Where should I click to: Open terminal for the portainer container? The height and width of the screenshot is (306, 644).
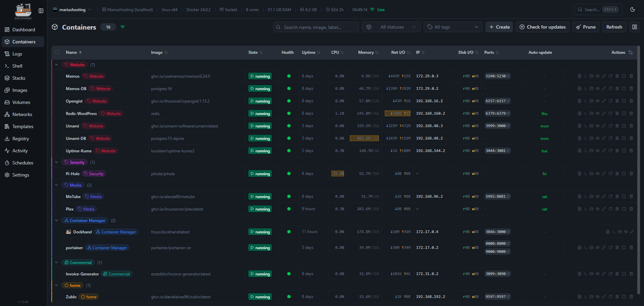(586, 248)
